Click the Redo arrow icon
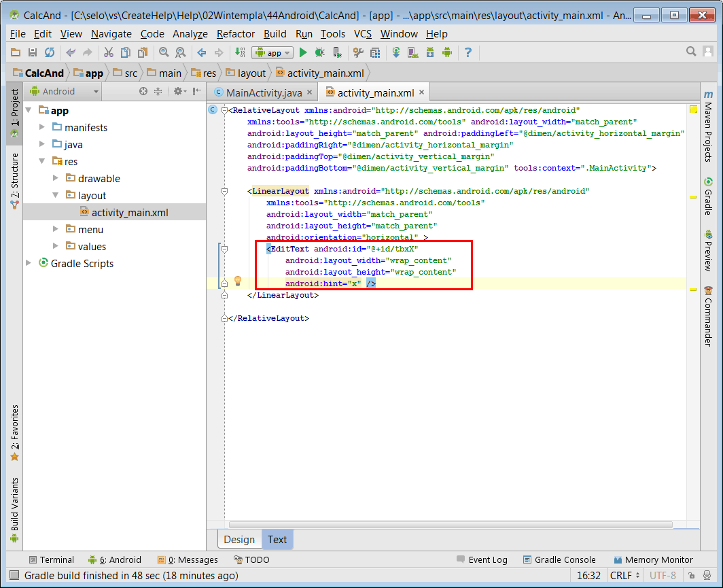723x588 pixels. pos(87,52)
